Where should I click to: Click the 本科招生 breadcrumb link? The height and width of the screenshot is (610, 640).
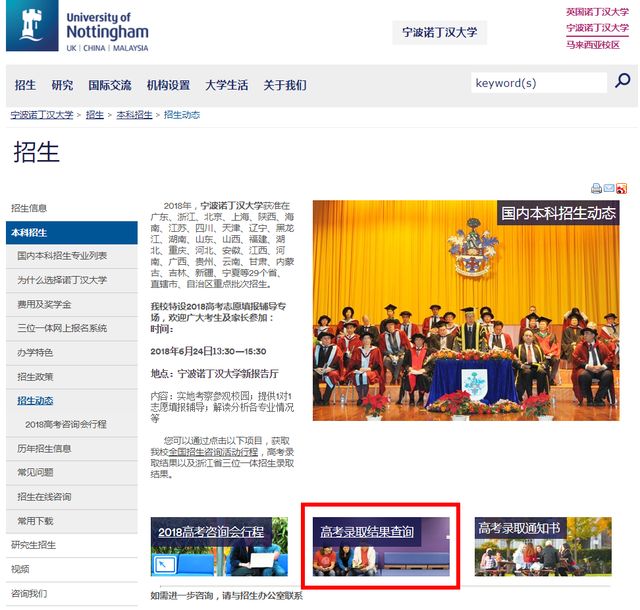pyautogui.click(x=134, y=115)
